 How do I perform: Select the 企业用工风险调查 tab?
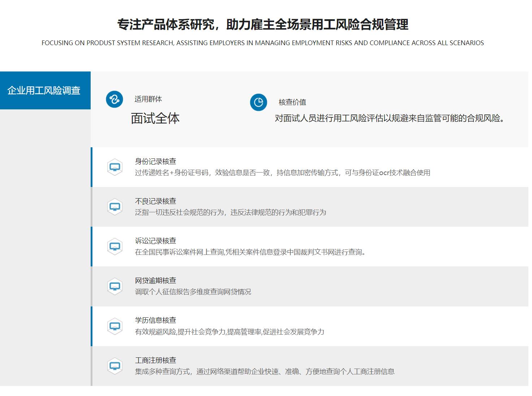click(45, 90)
